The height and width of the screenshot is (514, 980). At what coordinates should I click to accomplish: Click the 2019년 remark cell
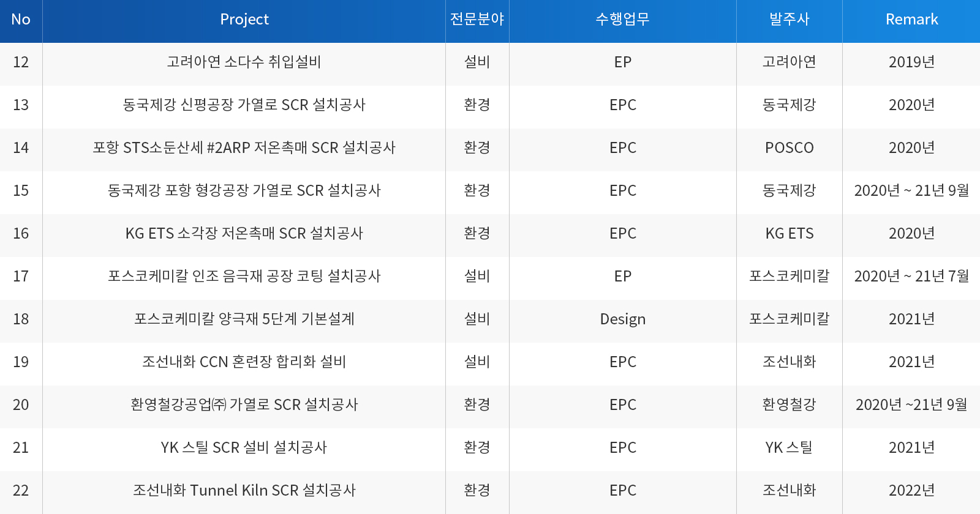click(x=911, y=62)
